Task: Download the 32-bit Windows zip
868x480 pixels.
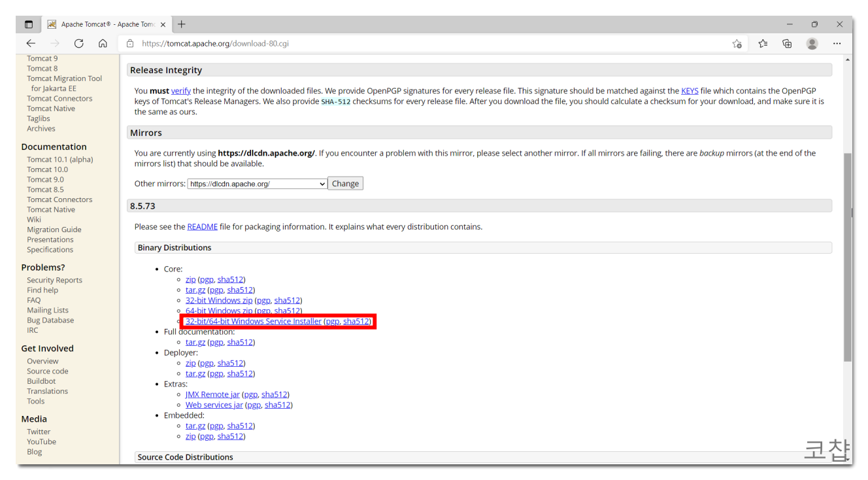Action: click(x=219, y=300)
